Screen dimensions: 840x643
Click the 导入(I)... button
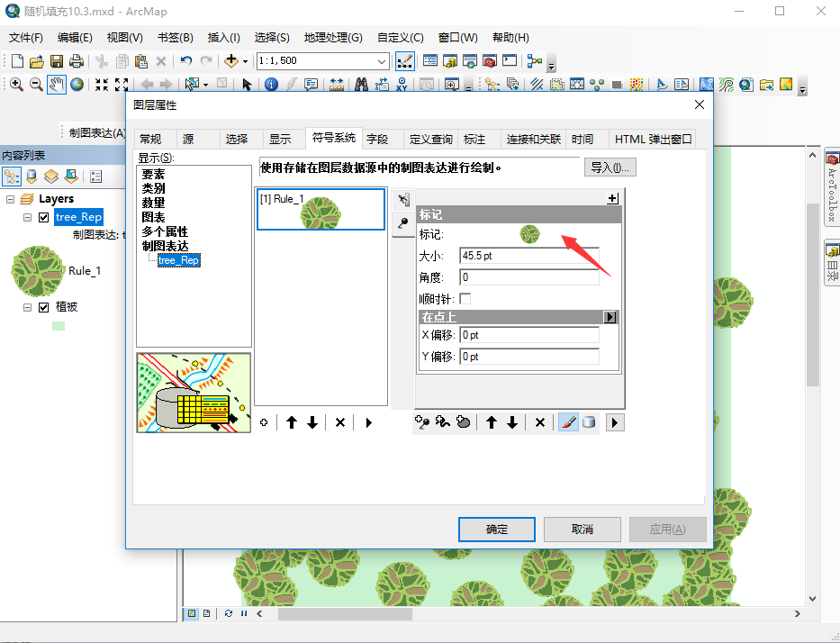pos(610,168)
